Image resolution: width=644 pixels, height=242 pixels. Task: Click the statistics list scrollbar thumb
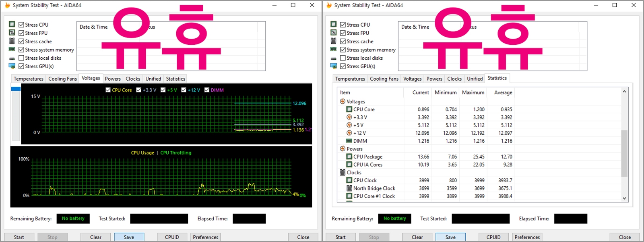pos(624,153)
